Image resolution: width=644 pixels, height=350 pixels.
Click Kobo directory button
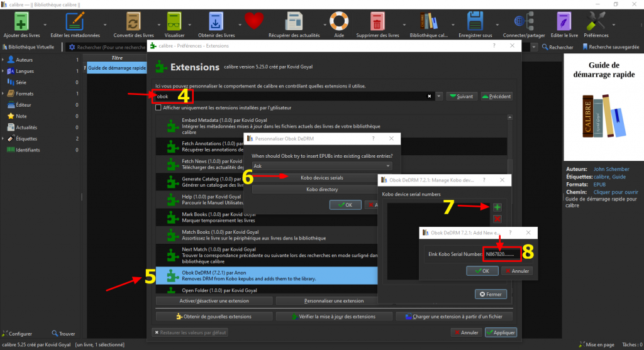pyautogui.click(x=322, y=189)
